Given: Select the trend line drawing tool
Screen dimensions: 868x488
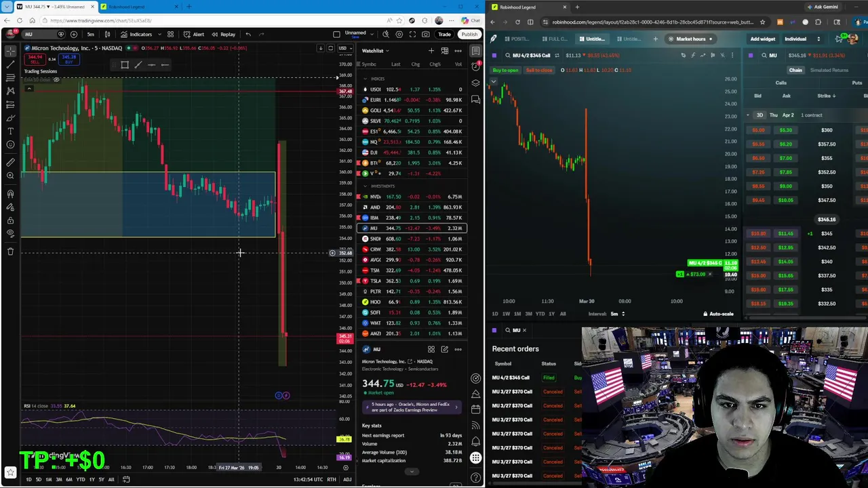Looking at the screenshot, I should pyautogui.click(x=10, y=64).
